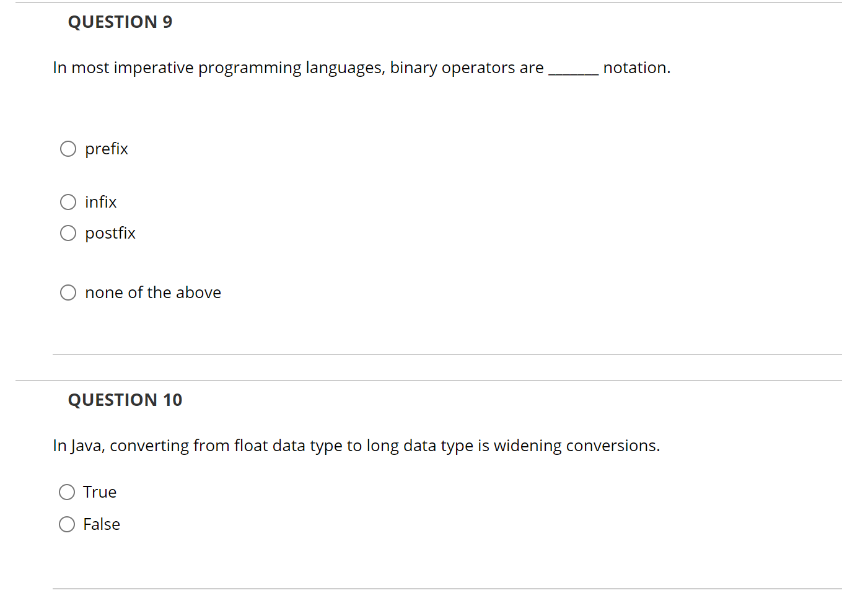Click the "True" label text
This screenshot has height=616, width=842.
(100, 492)
